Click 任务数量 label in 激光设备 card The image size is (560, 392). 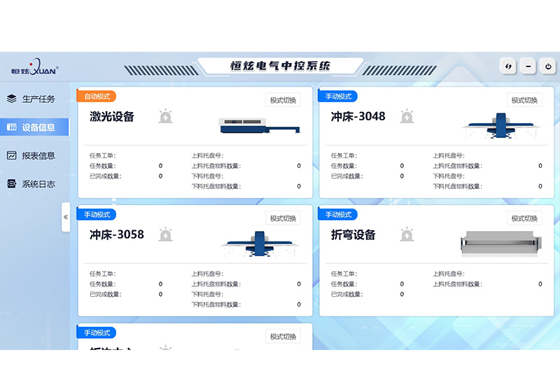pyautogui.click(x=103, y=166)
